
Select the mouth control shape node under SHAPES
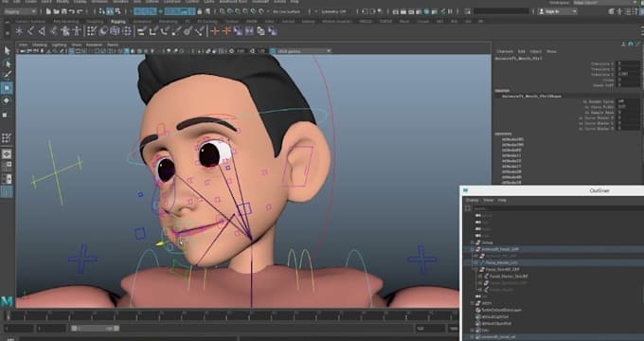pos(532,96)
